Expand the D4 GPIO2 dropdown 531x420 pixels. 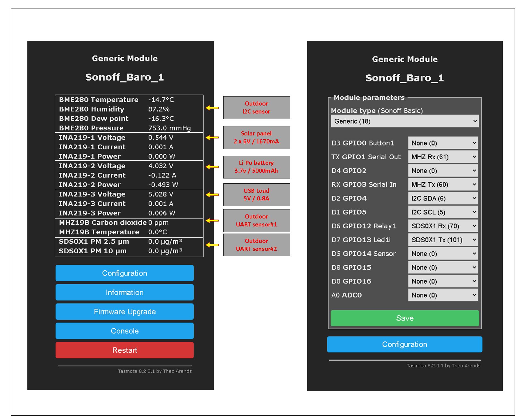point(443,171)
